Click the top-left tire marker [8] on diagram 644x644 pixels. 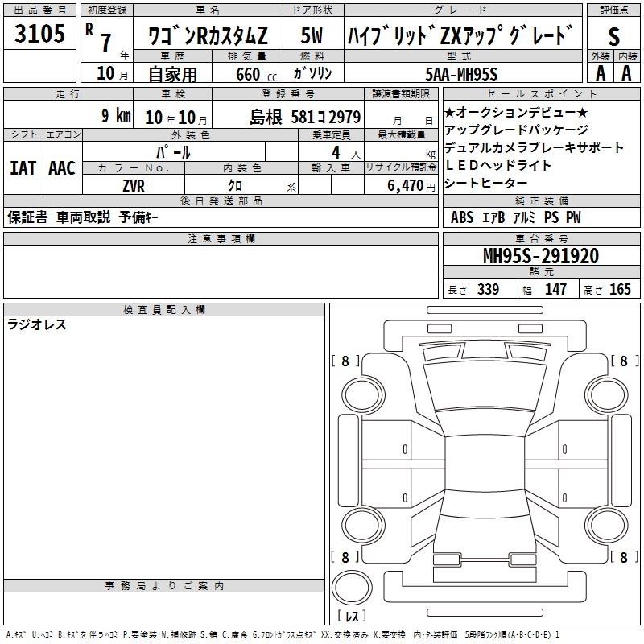(345, 361)
